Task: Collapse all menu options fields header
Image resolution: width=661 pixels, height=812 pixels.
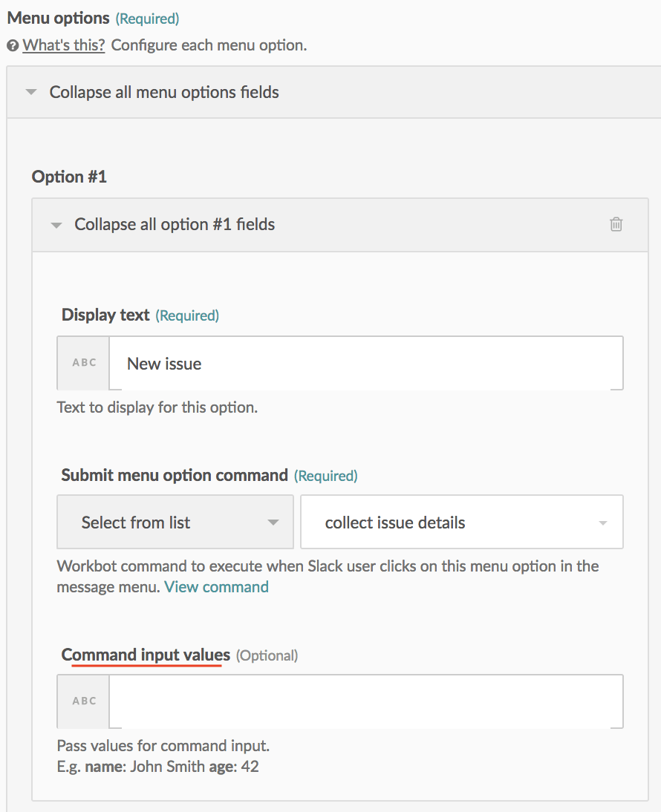Action: [164, 93]
